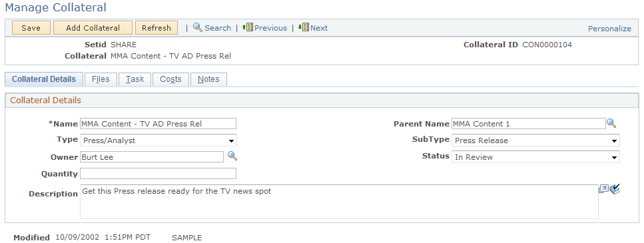Viewport: 644px width, 243px height.
Task: Select the modified-by text SAMPLE
Action: click(187, 238)
